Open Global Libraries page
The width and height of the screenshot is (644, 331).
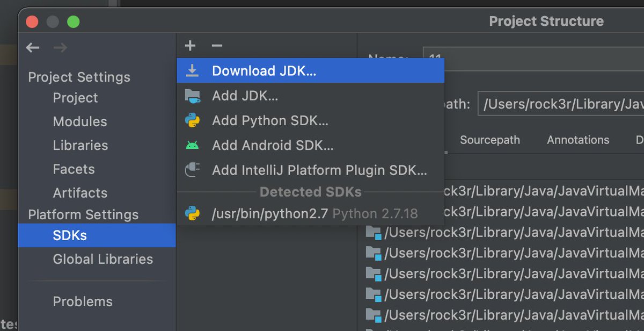(x=103, y=259)
